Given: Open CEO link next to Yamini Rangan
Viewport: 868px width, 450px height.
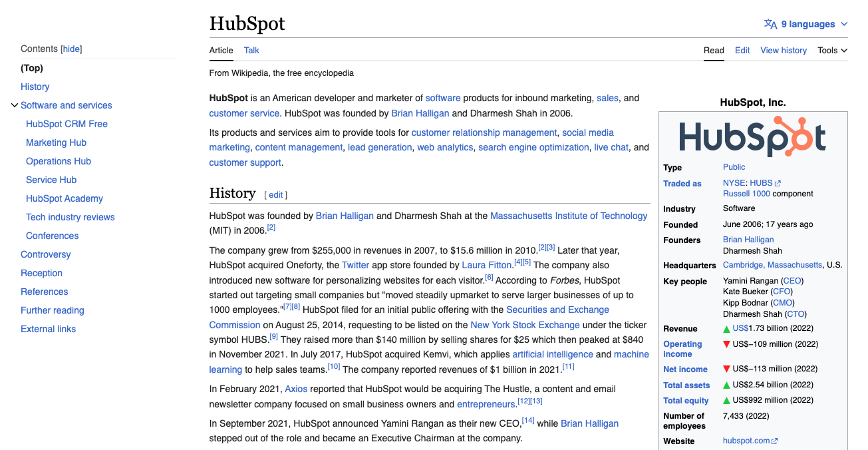Looking at the screenshot, I should (x=792, y=281).
